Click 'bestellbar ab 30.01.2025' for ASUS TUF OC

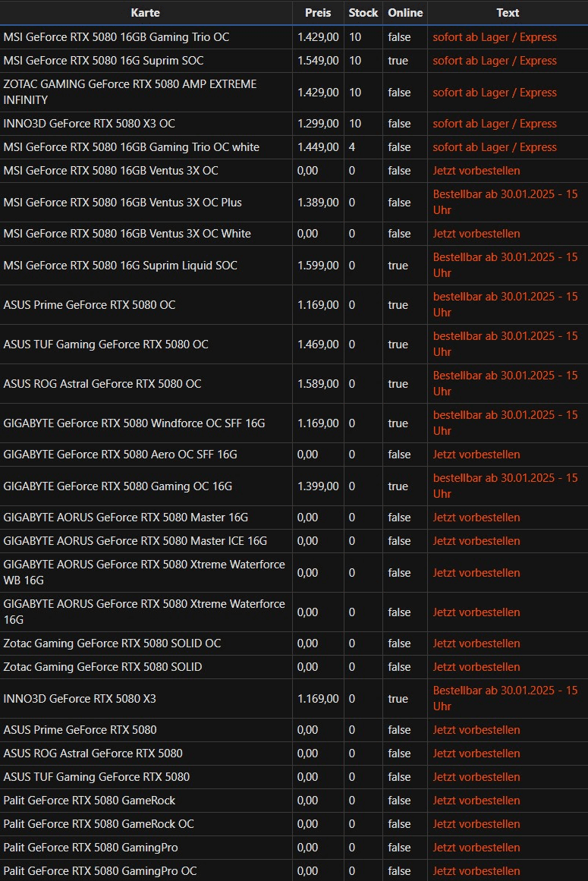(x=505, y=343)
